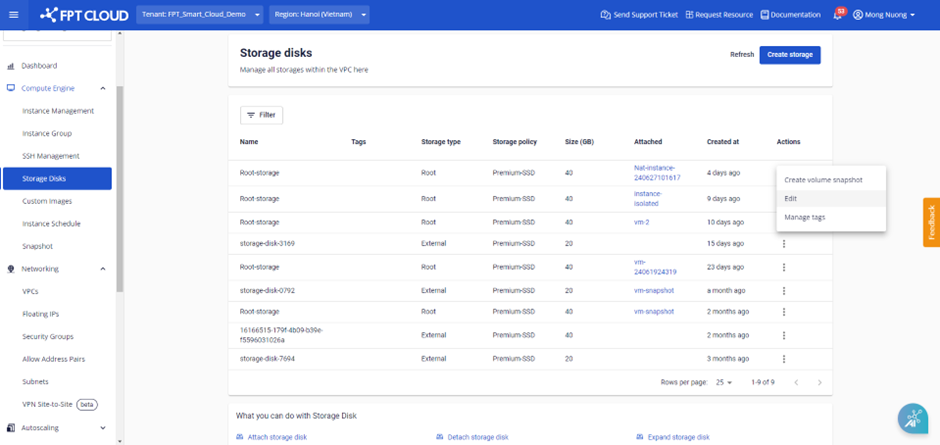Click the Create storage button
Image resolution: width=940 pixels, height=445 pixels.
tap(789, 55)
